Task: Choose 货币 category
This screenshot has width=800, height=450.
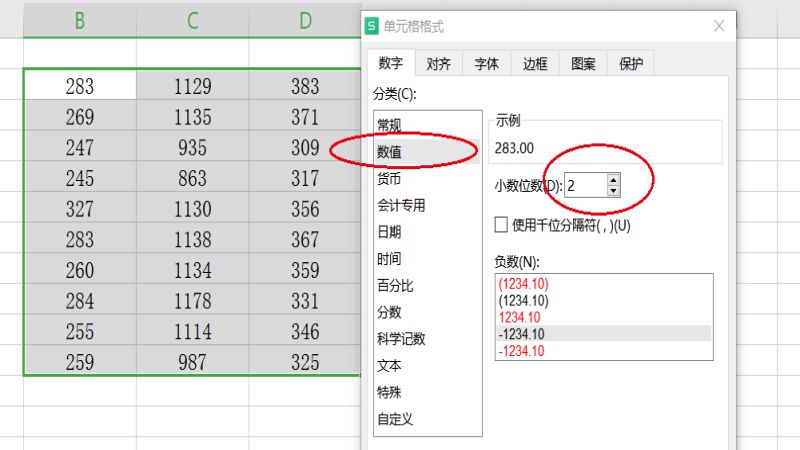Action: click(x=389, y=179)
